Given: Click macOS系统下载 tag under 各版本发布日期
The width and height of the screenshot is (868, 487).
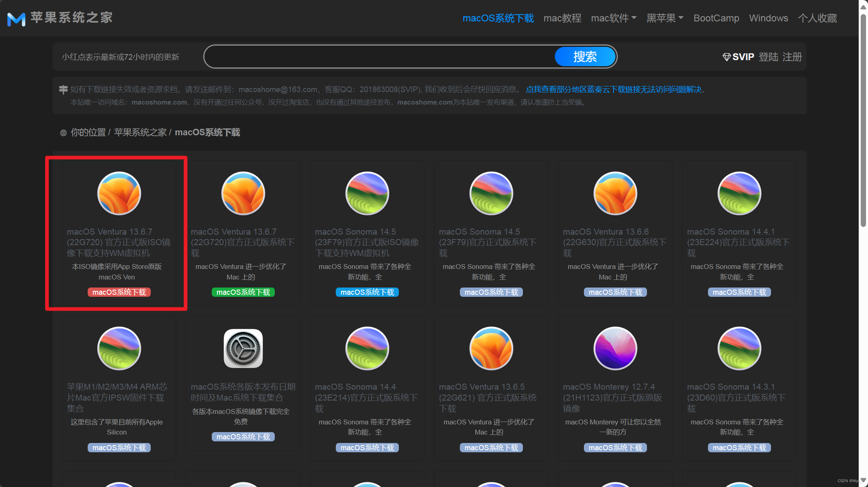Looking at the screenshot, I should tap(243, 437).
